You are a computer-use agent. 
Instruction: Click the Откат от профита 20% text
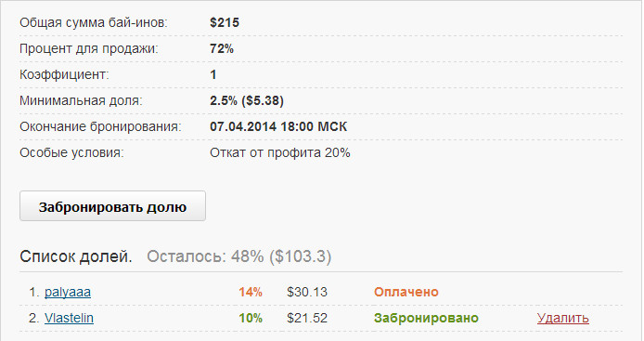(x=279, y=152)
